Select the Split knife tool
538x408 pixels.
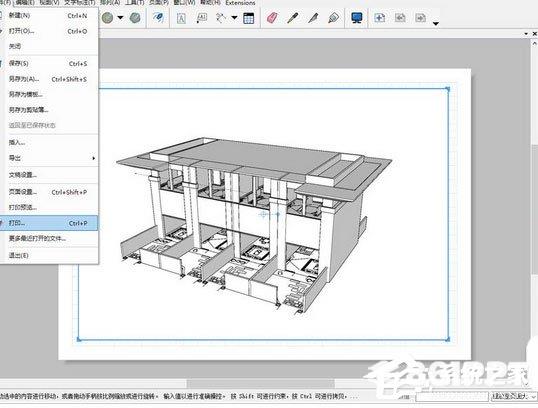click(313, 17)
